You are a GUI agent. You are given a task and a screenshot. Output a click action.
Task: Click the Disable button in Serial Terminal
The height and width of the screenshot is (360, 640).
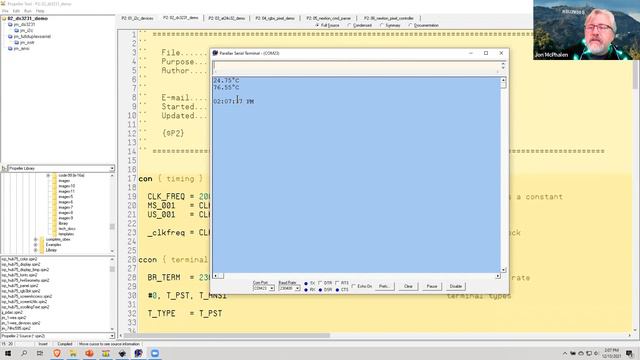[x=456, y=287]
